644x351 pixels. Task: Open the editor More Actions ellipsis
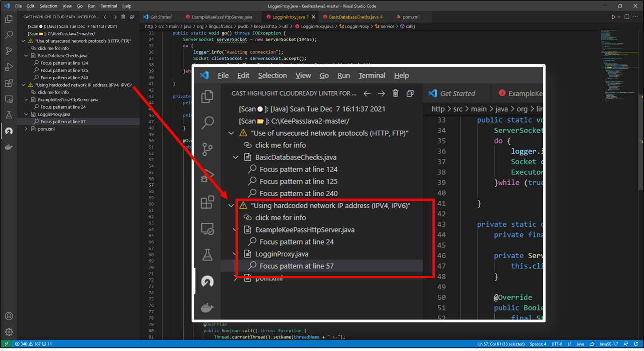pyautogui.click(x=635, y=17)
